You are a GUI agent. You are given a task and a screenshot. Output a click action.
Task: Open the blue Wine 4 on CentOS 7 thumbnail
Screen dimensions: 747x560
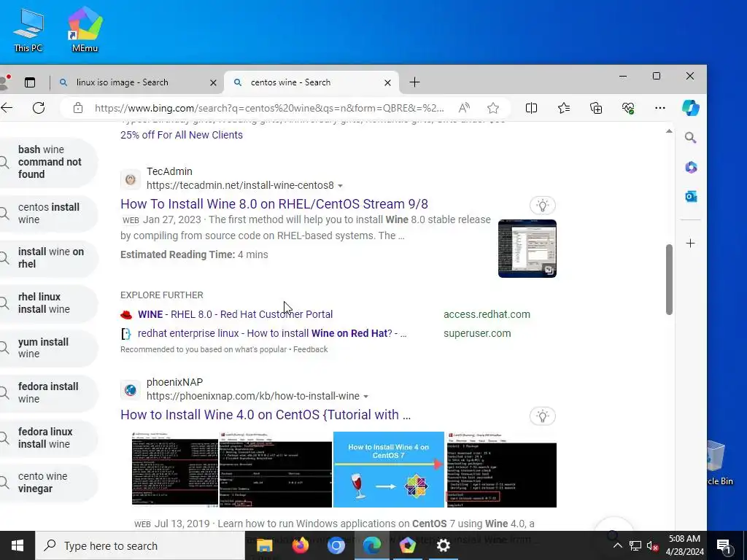(388, 470)
